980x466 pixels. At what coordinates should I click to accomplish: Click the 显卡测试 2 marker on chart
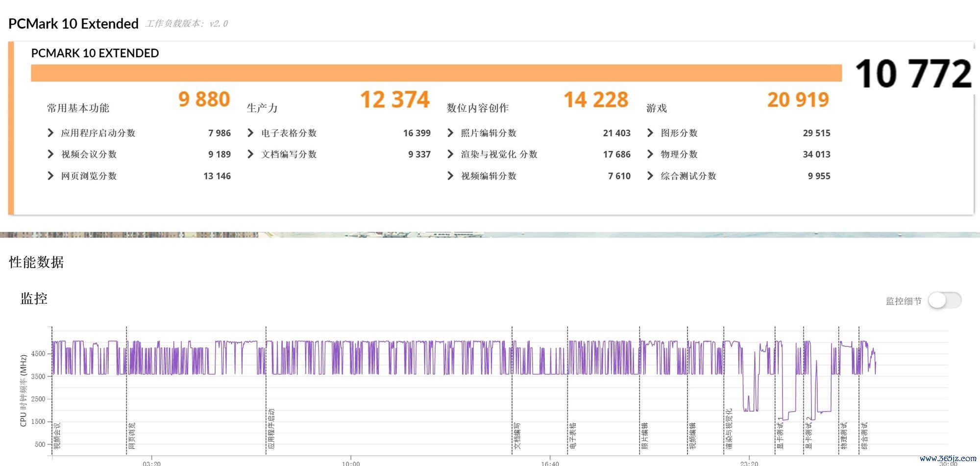(809, 433)
